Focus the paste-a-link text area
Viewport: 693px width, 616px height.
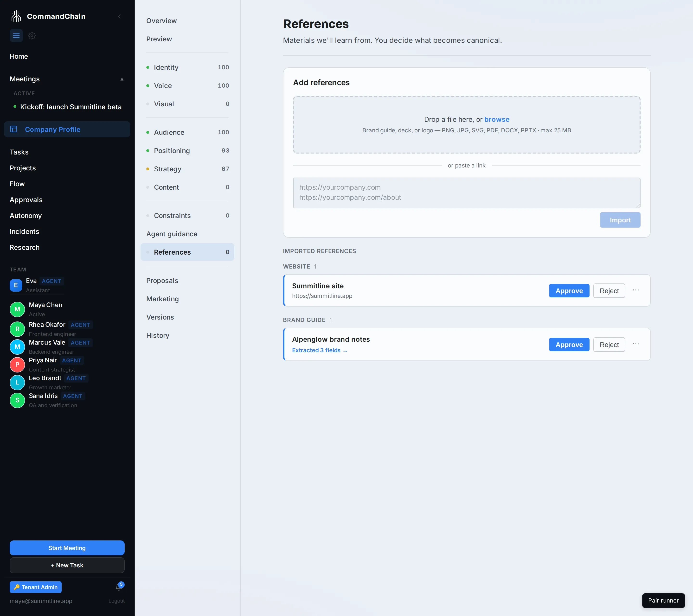click(467, 192)
